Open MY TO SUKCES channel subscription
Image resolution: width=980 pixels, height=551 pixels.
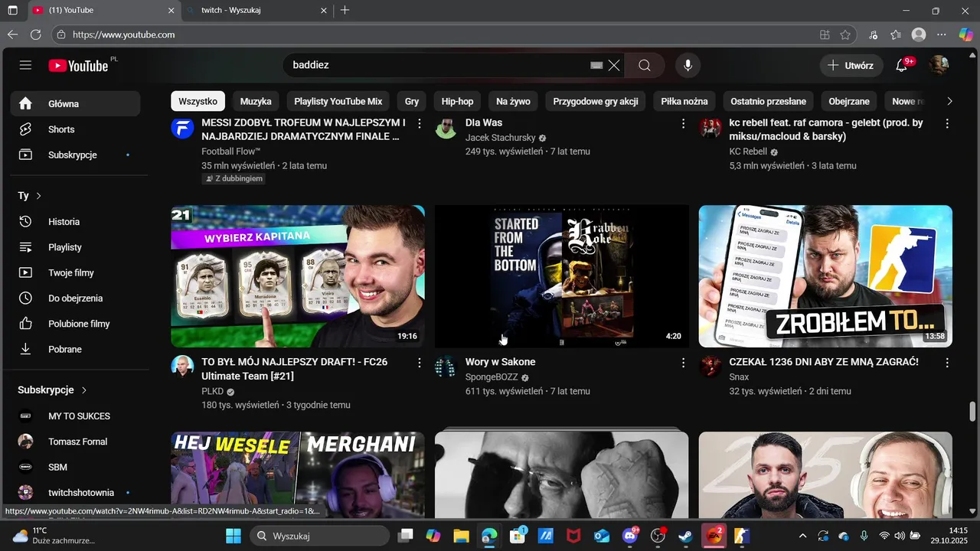[x=75, y=416]
